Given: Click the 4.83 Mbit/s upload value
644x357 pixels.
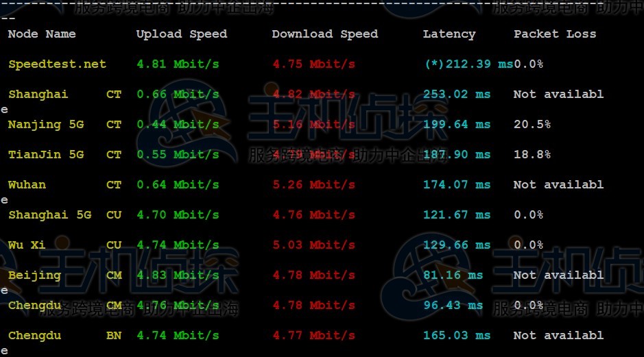Looking at the screenshot, I should [x=178, y=275].
